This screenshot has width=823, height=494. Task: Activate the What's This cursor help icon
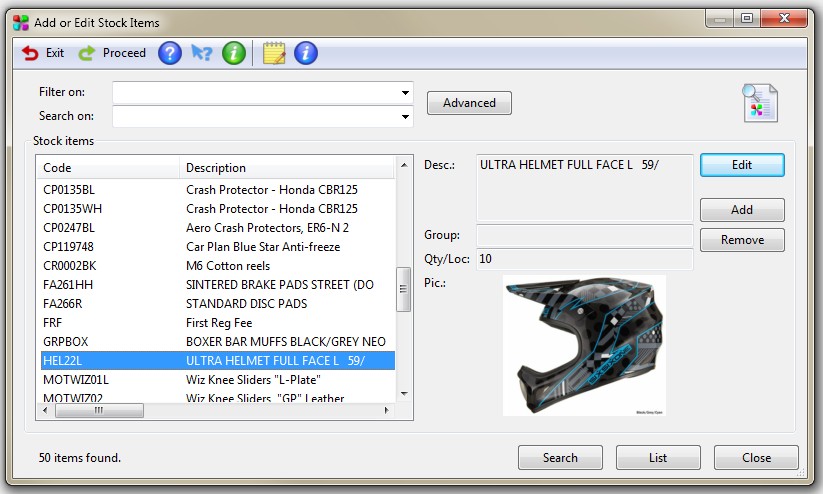[202, 53]
